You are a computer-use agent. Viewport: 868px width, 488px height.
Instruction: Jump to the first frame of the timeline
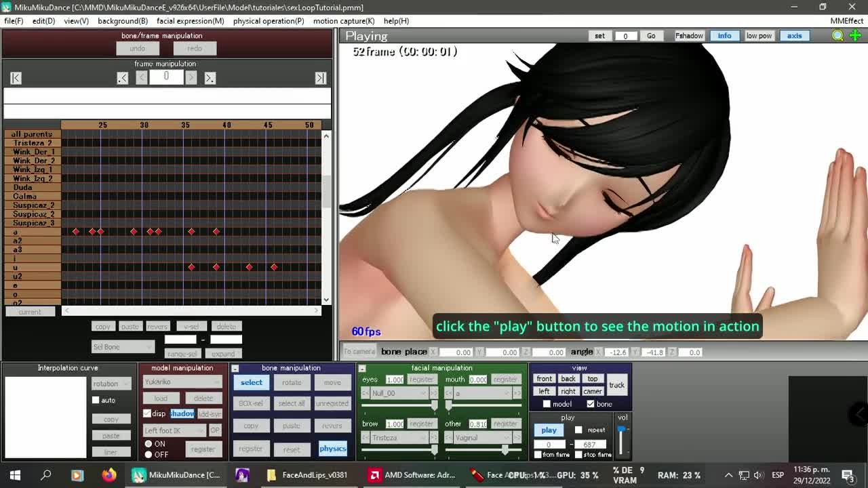click(x=16, y=78)
